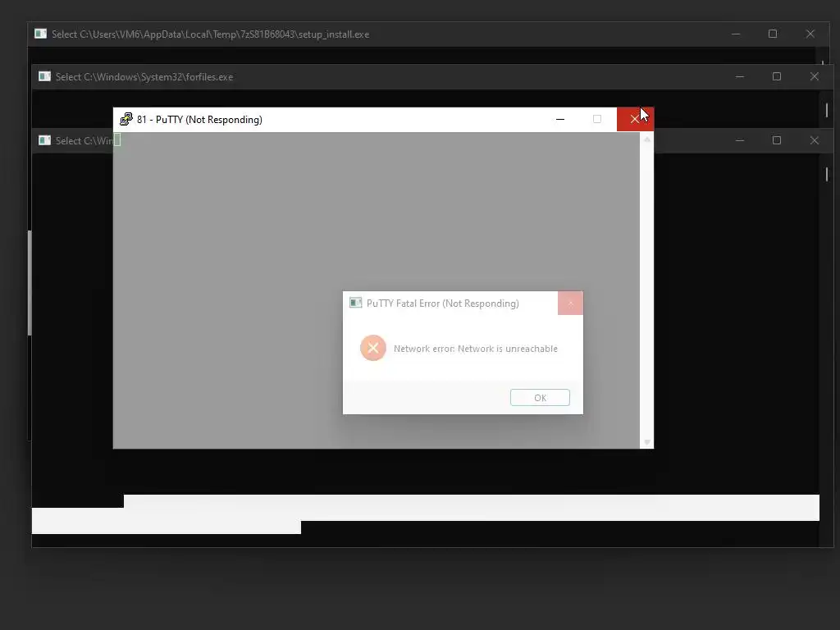Click PuTTY scrollbar up arrow
The image size is (840, 630).
(647, 139)
